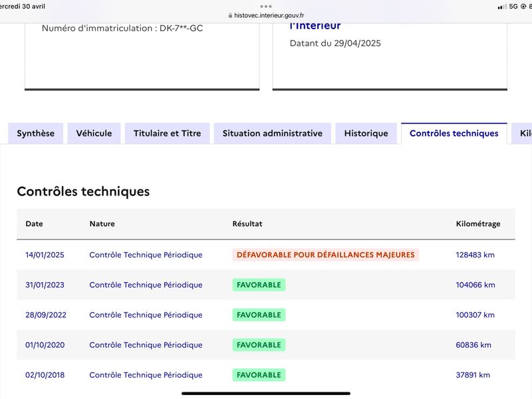Click the DÉFAVORABLE POUR DÉFAILLANCES MAJEURES badge
The width and height of the screenshot is (532, 399).
pos(326,255)
